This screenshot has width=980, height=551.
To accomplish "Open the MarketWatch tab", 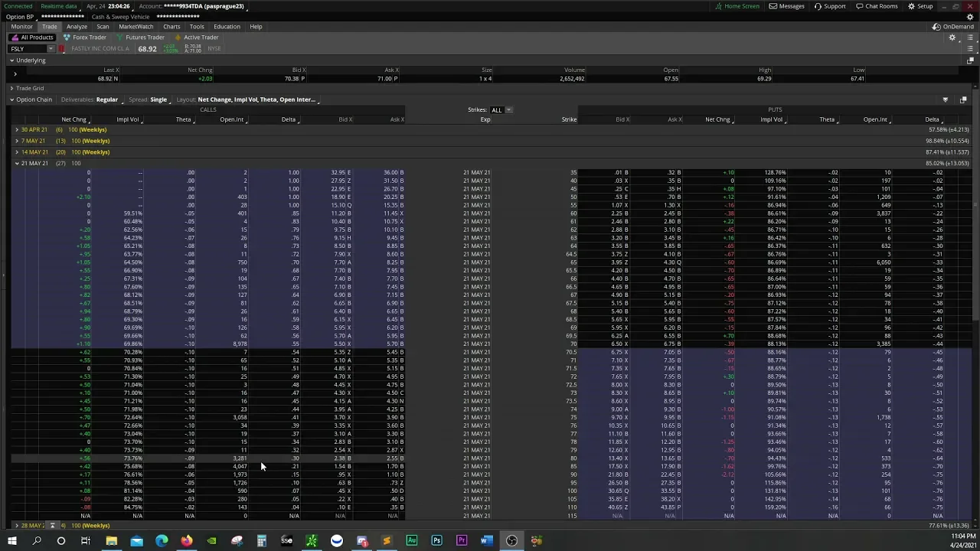I will (x=136, y=27).
